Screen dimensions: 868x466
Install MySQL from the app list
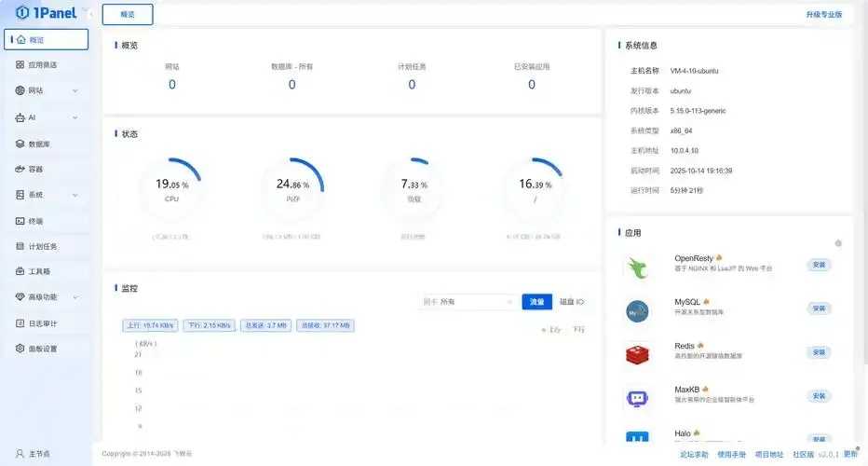point(819,308)
